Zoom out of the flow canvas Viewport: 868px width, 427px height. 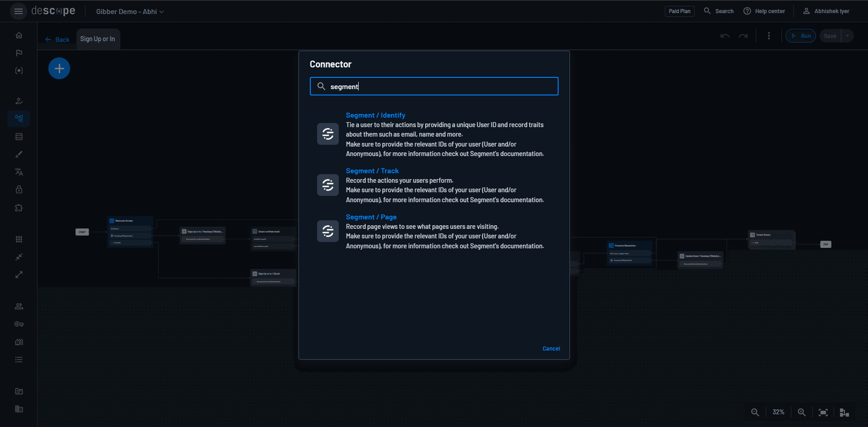pos(755,412)
